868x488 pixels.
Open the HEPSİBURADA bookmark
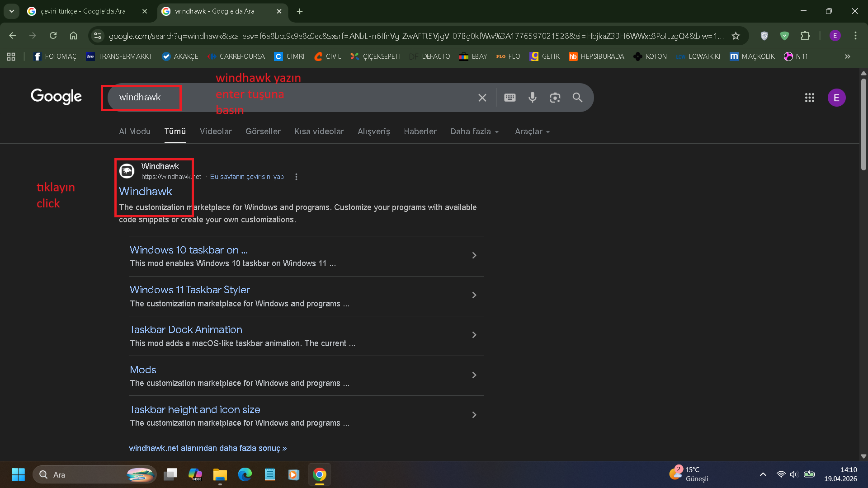(596, 56)
